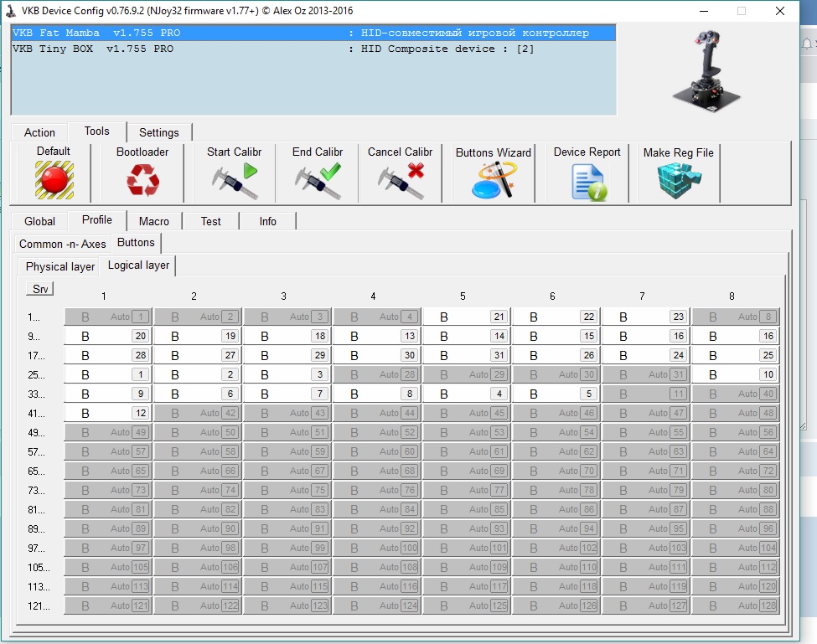Show the Physical layer tab
Image resolution: width=817 pixels, height=644 pixels.
pos(59,266)
